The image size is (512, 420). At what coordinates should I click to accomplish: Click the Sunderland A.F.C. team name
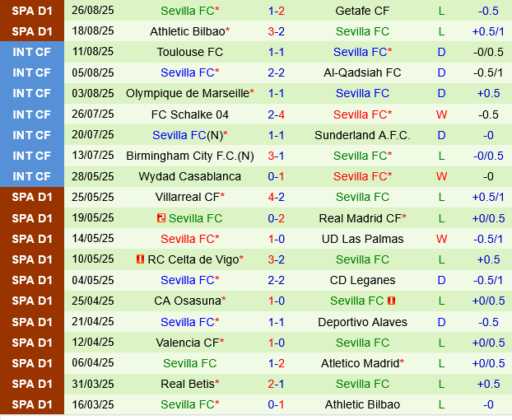coord(362,135)
